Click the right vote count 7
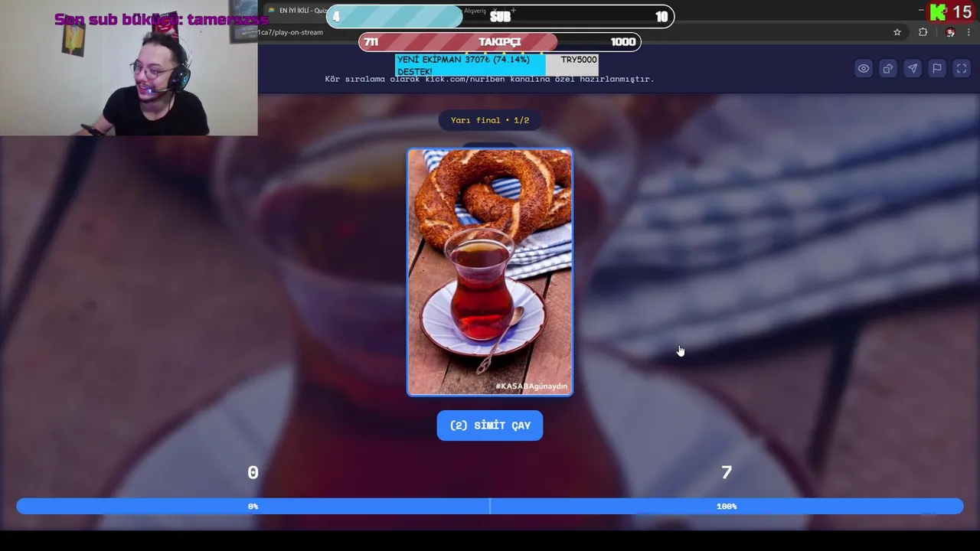Image resolution: width=980 pixels, height=551 pixels. (727, 473)
